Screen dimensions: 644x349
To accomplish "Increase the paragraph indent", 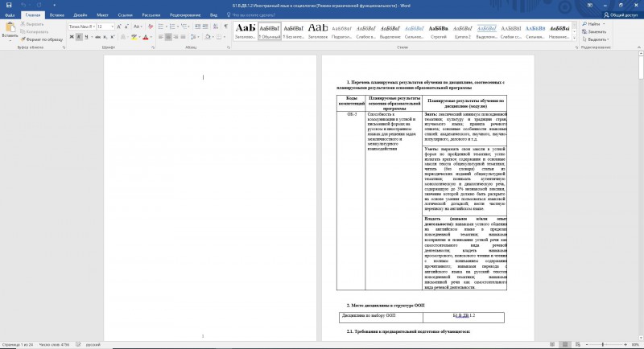I will [205, 27].
